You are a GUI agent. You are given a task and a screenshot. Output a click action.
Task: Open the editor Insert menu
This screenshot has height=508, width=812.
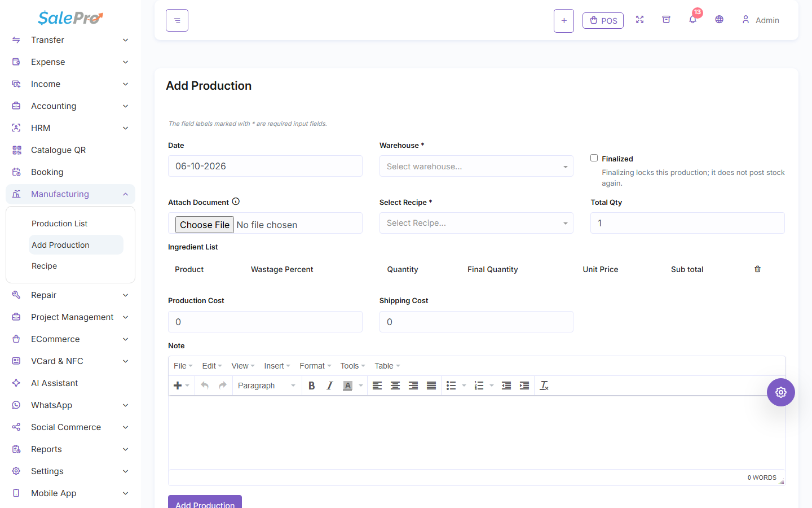[x=277, y=366]
